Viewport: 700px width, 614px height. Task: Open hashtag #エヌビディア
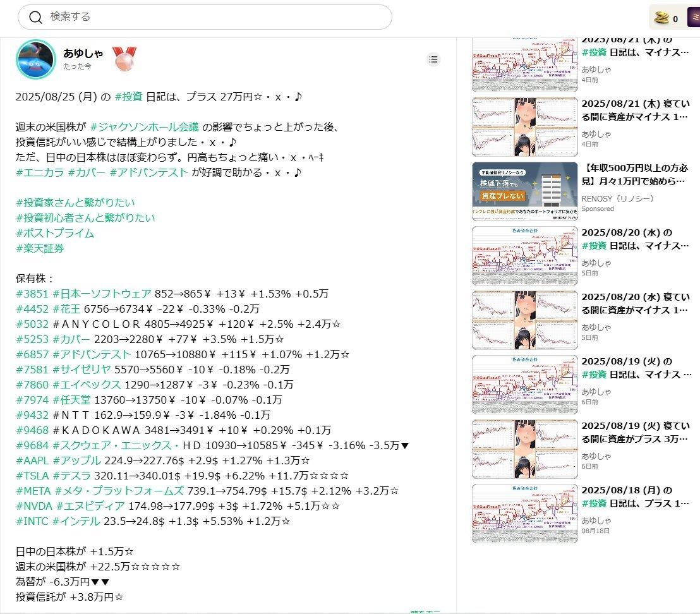click(90, 507)
